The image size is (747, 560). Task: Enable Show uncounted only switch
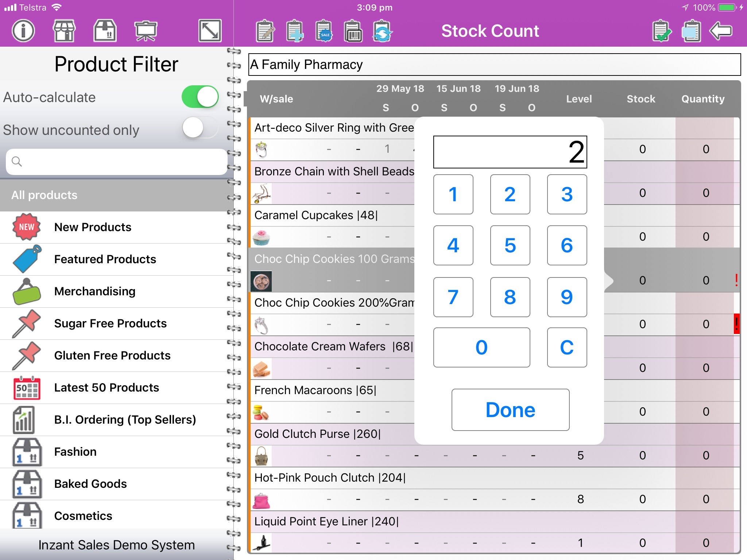click(x=200, y=128)
